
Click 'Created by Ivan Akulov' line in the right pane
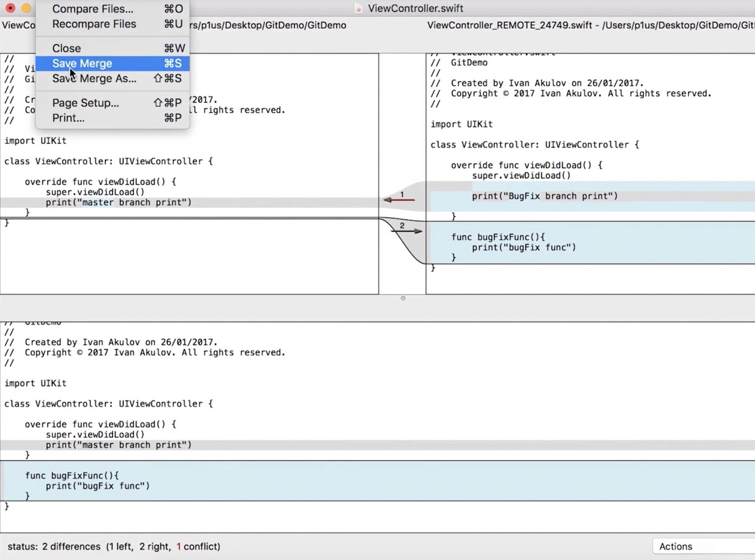[537, 83]
